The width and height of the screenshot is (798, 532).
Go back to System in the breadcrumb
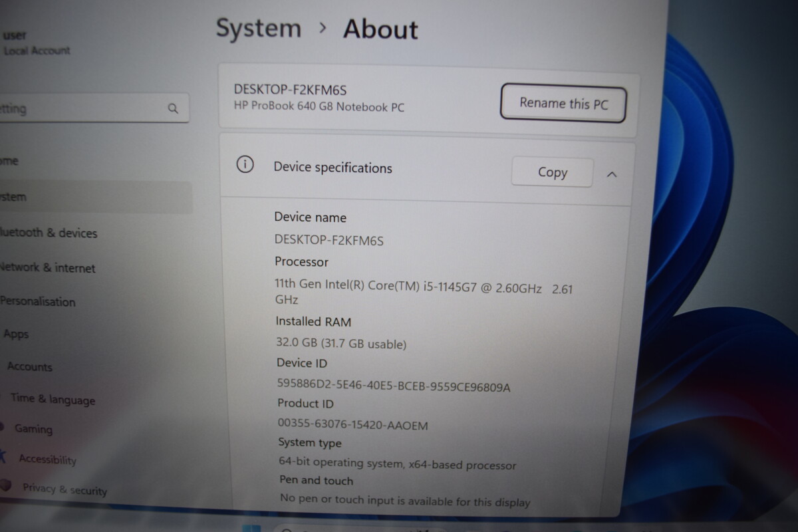point(259,29)
